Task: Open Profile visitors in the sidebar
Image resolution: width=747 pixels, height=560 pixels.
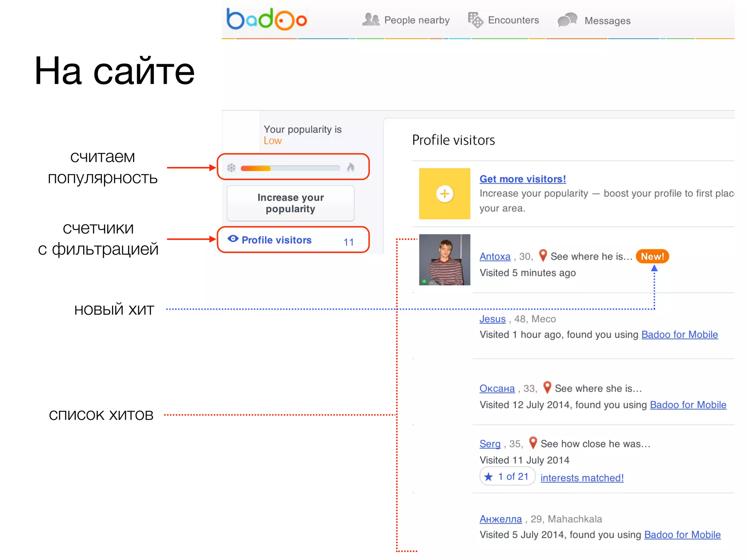Action: [x=276, y=240]
